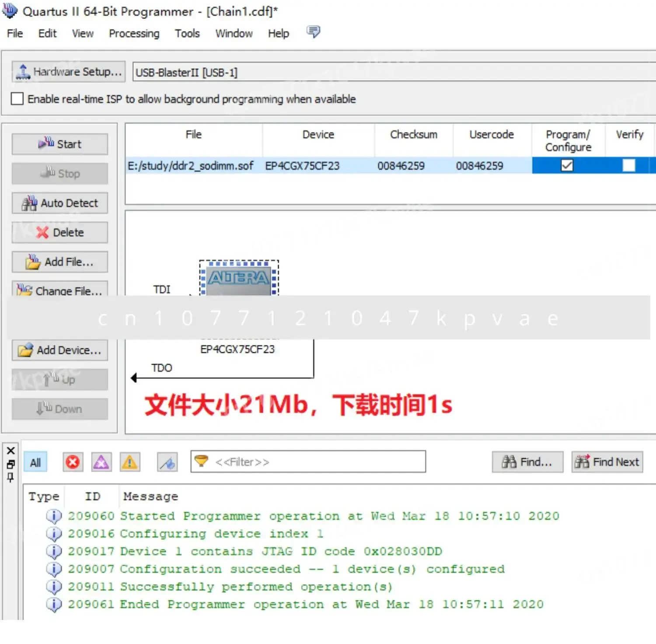The height and width of the screenshot is (644, 656).
Task: Click info icon of message 209061
Action: click(54, 605)
